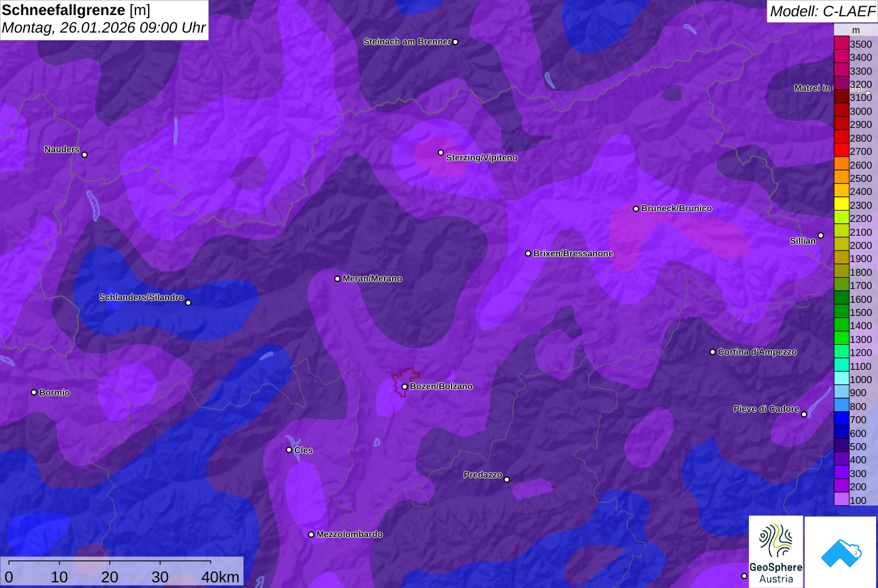Viewport: 878px width, 588px height.
Task: Click the Meran/Merano place label
Action: pyautogui.click(x=373, y=278)
